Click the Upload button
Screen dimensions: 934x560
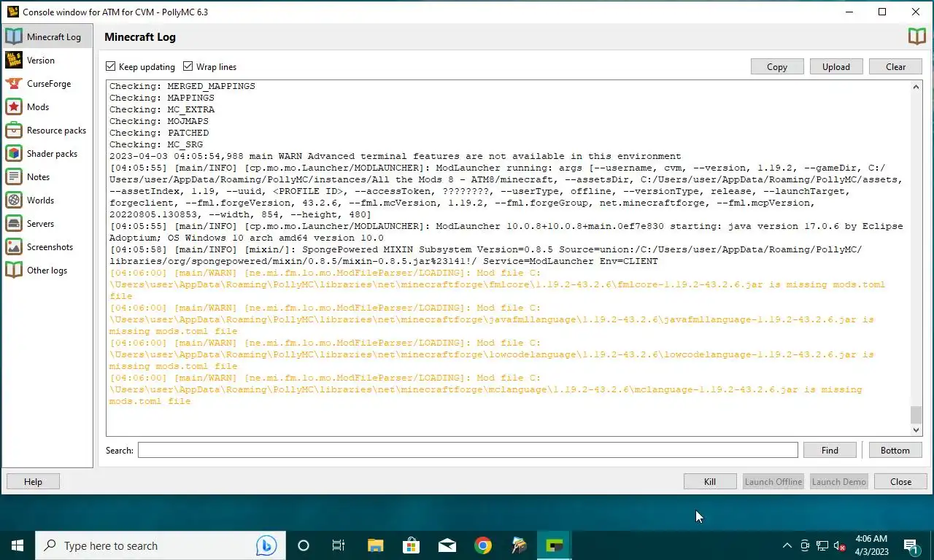click(x=836, y=66)
